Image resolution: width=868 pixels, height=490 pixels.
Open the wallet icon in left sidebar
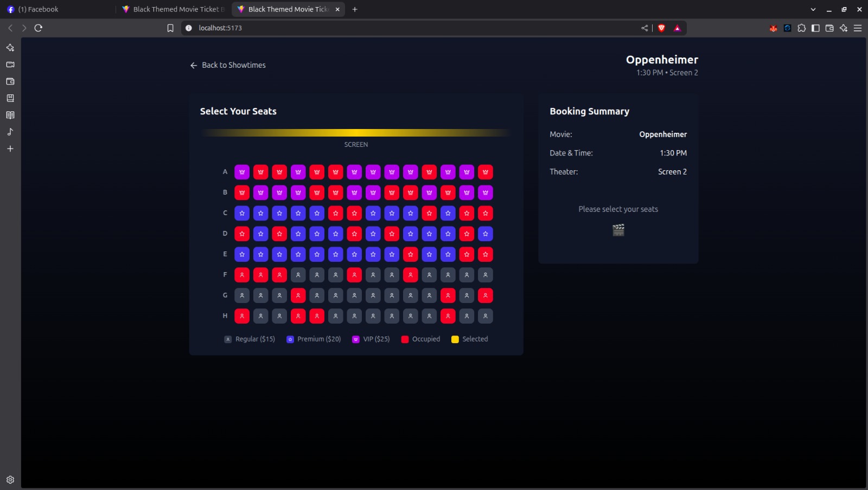pos(10,81)
